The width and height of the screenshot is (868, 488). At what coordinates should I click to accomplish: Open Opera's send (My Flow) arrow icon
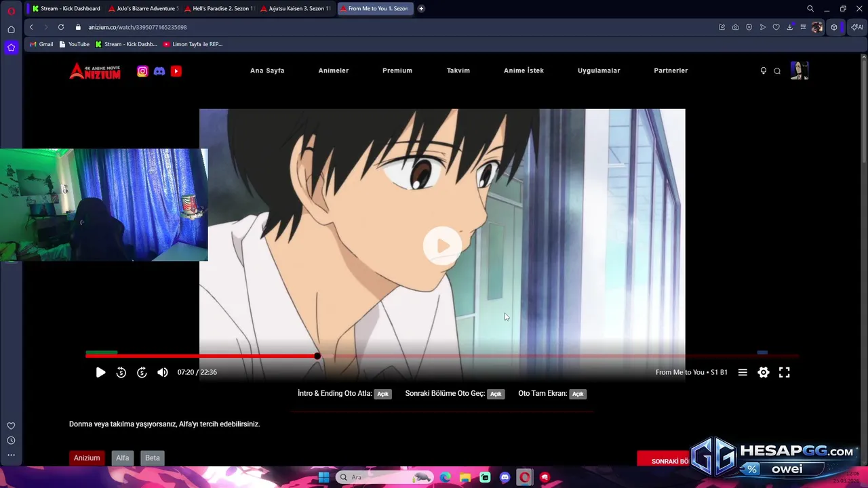point(763,27)
